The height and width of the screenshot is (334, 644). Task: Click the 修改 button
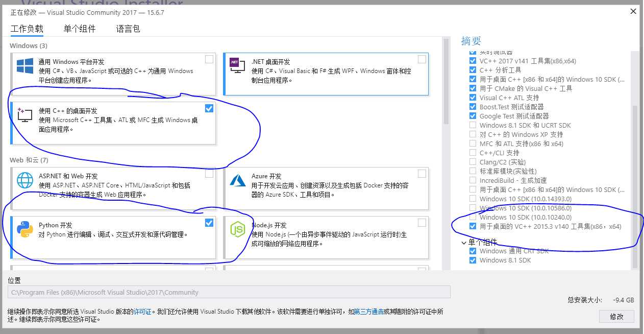[x=616, y=316]
